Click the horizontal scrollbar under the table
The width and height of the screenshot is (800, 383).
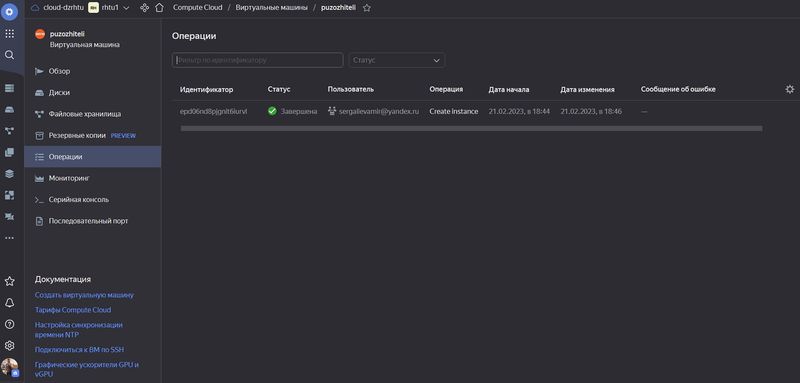[471, 129]
